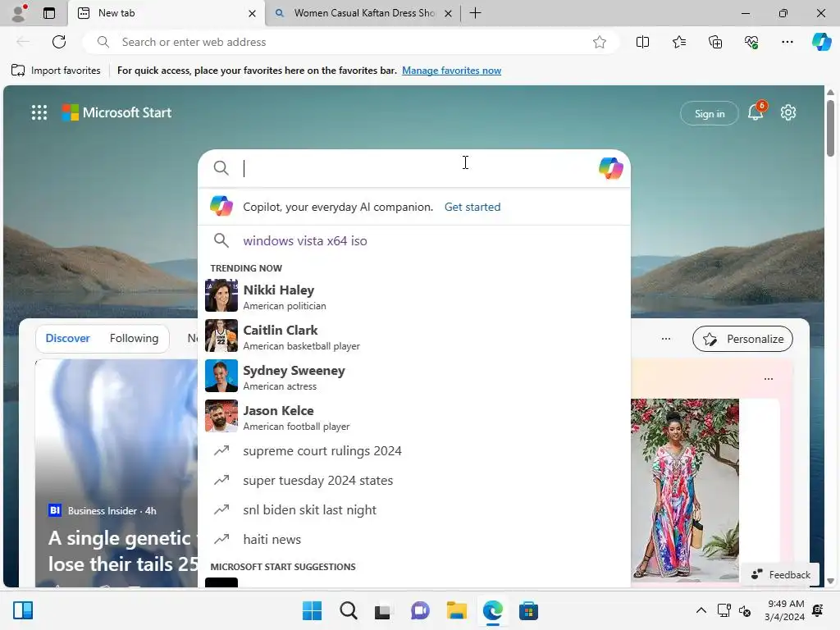Click Get started for Copilot

[x=472, y=207]
